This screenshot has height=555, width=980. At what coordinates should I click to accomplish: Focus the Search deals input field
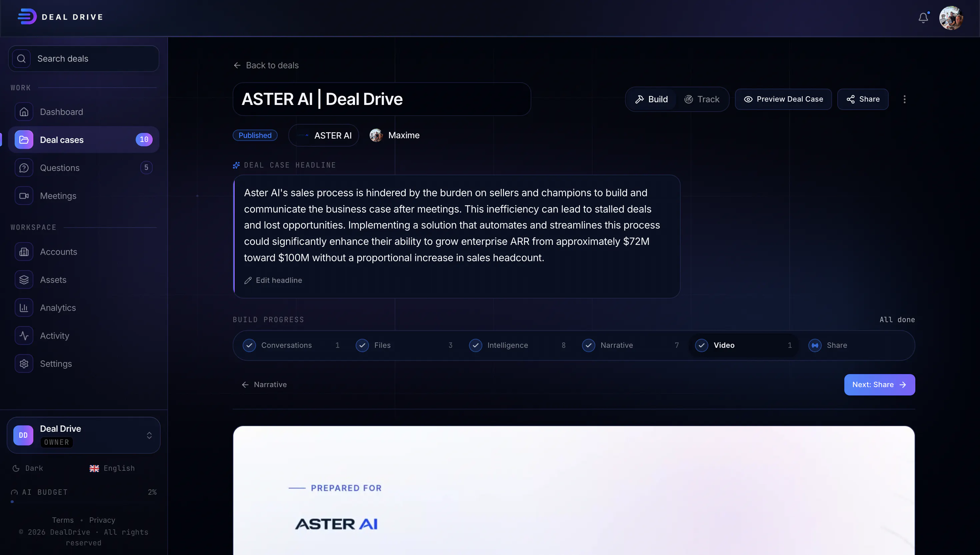(84, 59)
